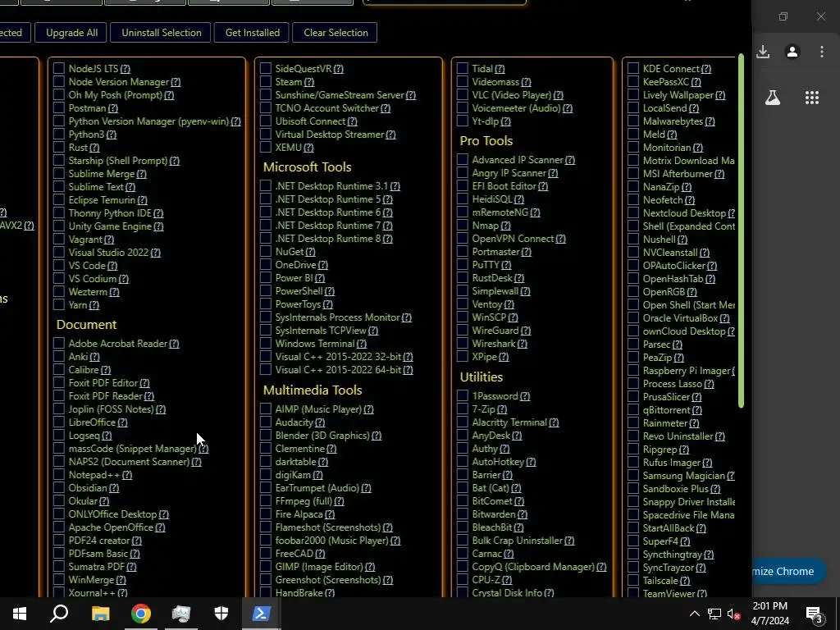Viewport: 840px width, 630px height.
Task: Click Uninstall Selection button
Action: 162,33
